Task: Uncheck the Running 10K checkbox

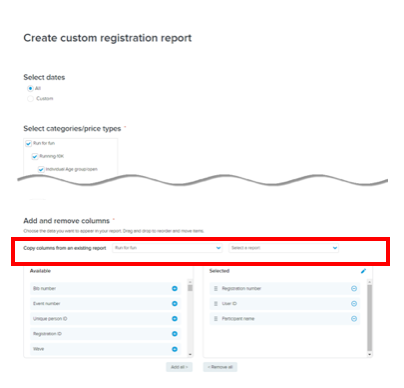Action: (x=35, y=156)
